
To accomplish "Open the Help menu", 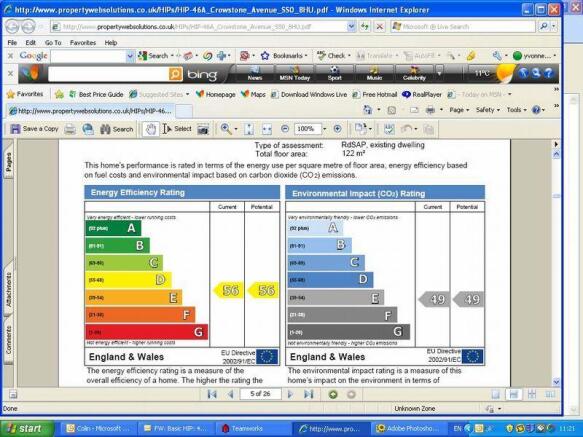I will point(111,43).
